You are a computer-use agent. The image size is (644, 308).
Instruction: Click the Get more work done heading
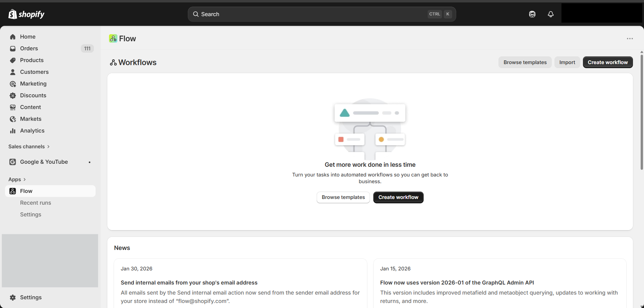[x=370, y=165]
